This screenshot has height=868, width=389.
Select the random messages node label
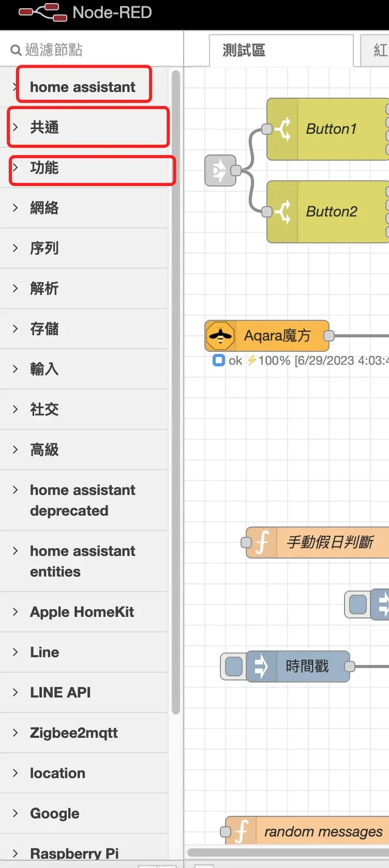coord(323,832)
